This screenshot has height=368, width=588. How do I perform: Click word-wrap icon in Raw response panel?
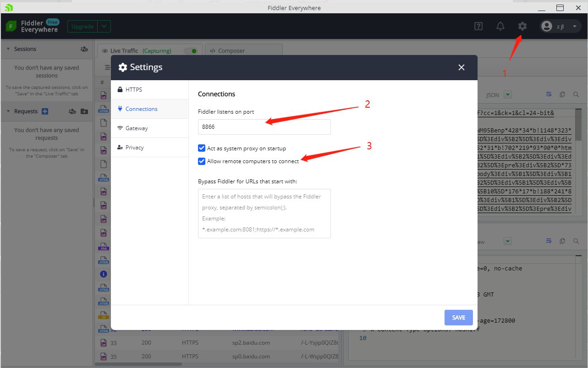point(549,241)
